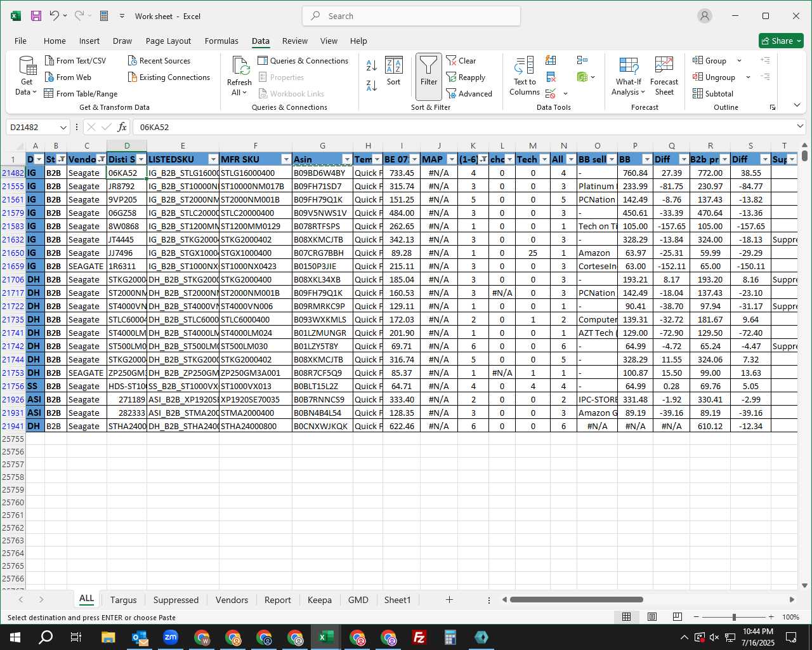Open the Suppressed sheet tab
Viewport: 812px width, 650px height.
[x=176, y=600]
